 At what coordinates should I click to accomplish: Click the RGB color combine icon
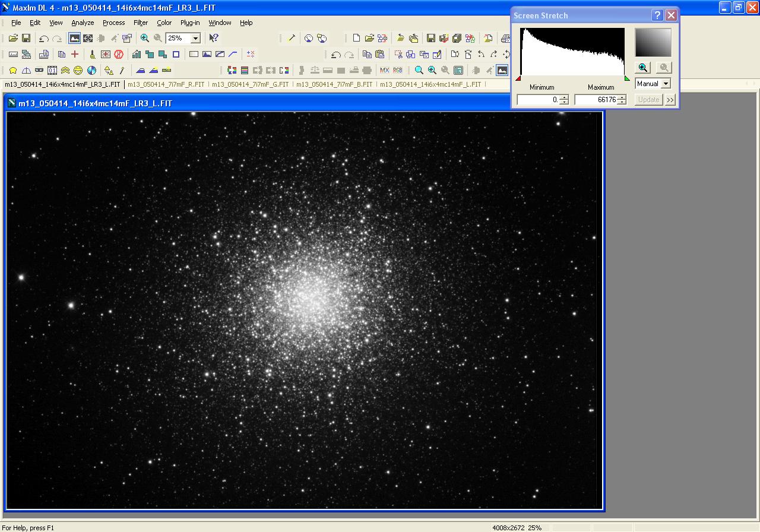398,70
